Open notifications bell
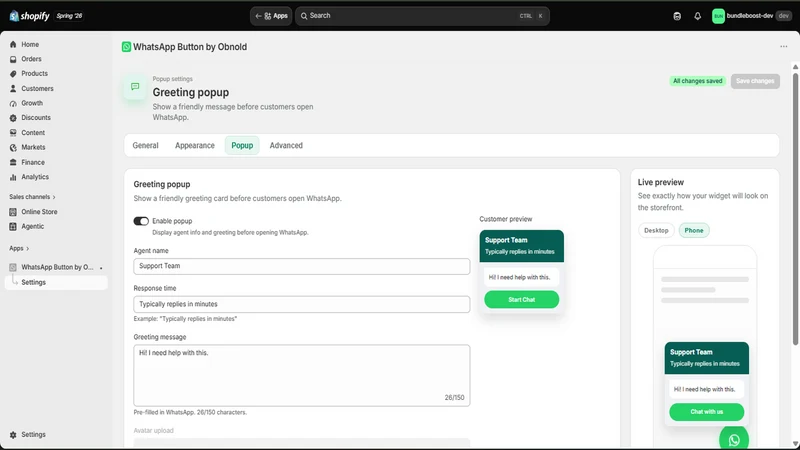The image size is (800, 450). click(697, 16)
